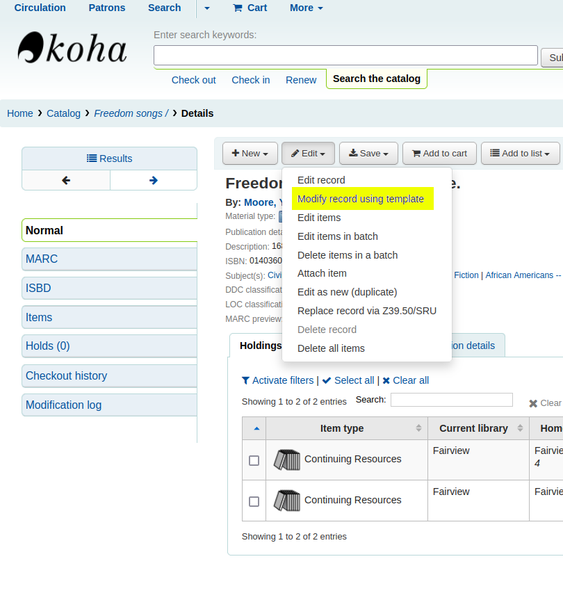Click the Add to cart button
Viewport: 563px width, 600px height.
pyautogui.click(x=439, y=153)
